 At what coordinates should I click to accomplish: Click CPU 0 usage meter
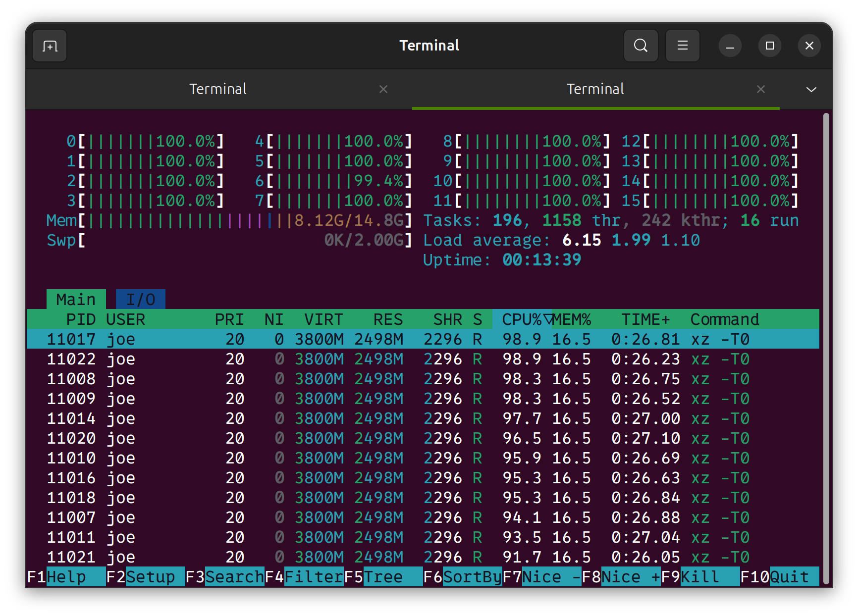(x=145, y=141)
